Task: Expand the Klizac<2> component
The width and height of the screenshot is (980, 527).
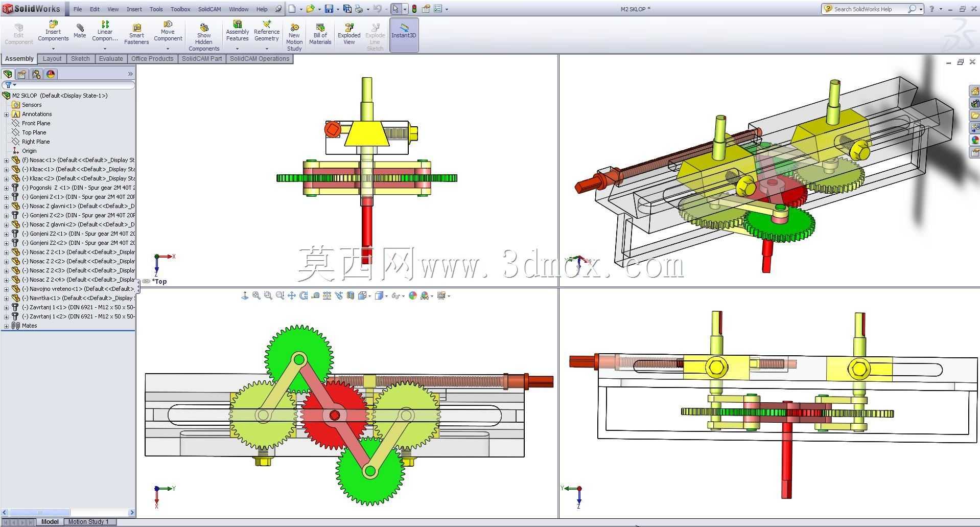Action: (6, 179)
